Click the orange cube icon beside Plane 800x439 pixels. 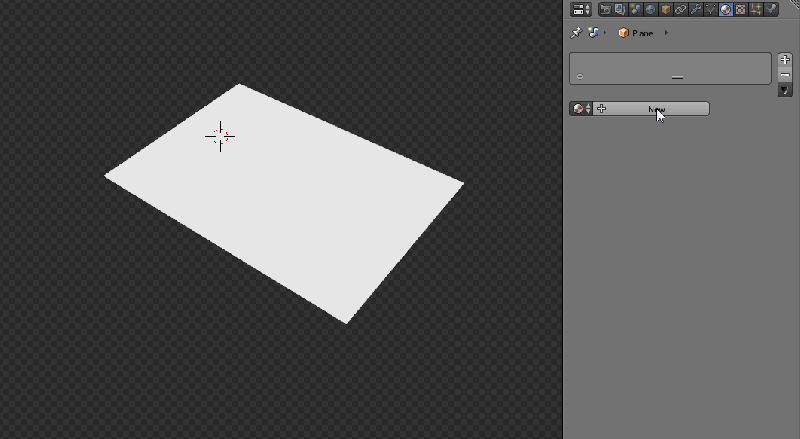tap(623, 33)
